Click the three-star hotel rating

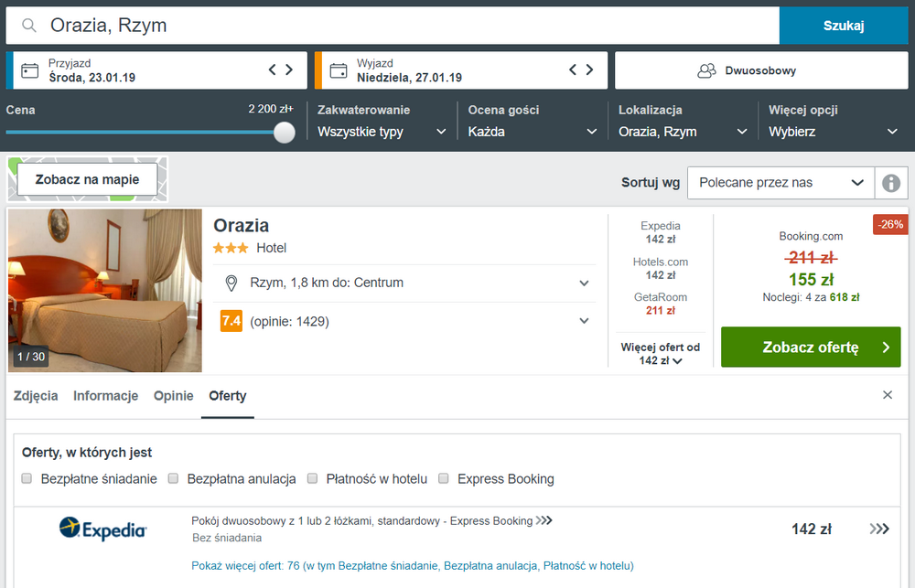tap(231, 248)
